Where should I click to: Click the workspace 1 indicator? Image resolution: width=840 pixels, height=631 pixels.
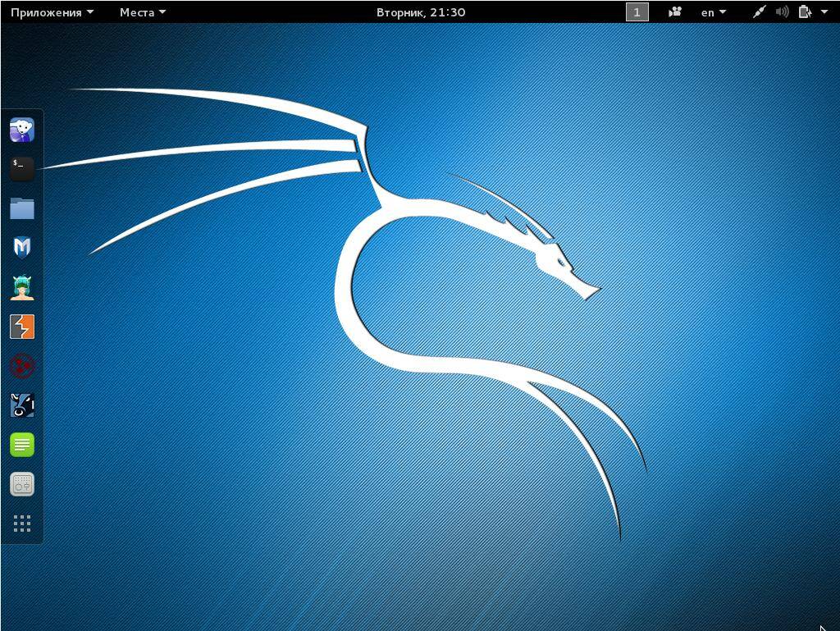(x=637, y=12)
